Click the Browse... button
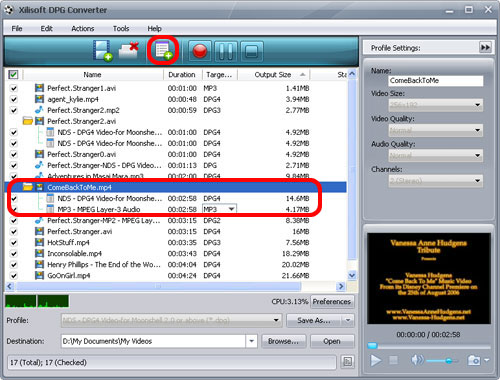 (x=283, y=341)
